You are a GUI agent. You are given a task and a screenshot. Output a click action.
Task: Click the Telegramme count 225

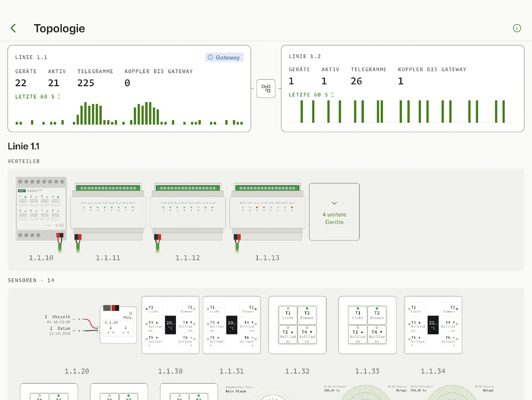pos(86,83)
